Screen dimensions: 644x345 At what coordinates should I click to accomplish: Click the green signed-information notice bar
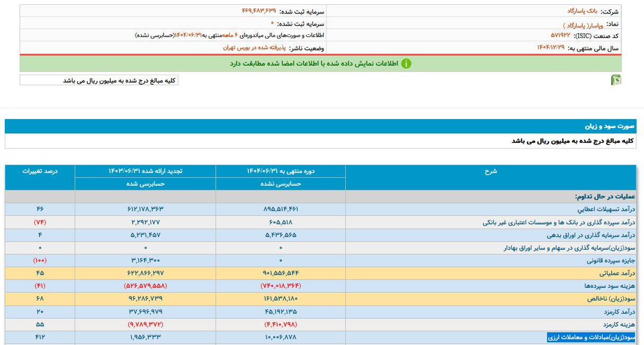point(320,64)
